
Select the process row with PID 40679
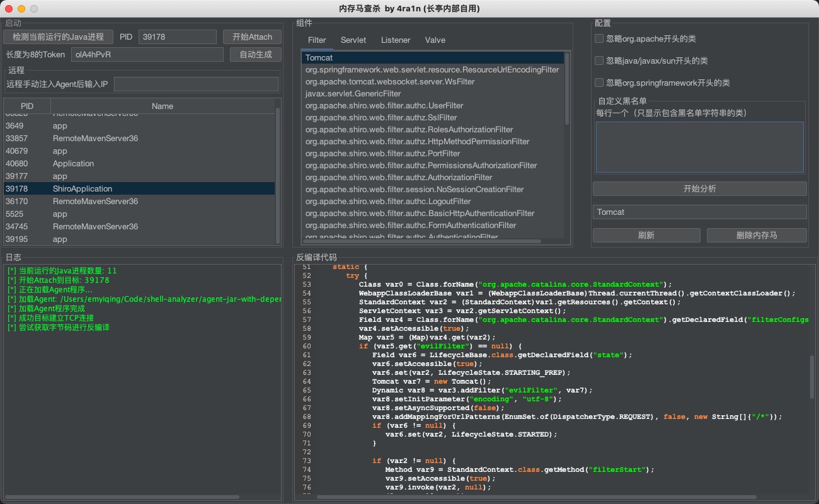click(139, 151)
